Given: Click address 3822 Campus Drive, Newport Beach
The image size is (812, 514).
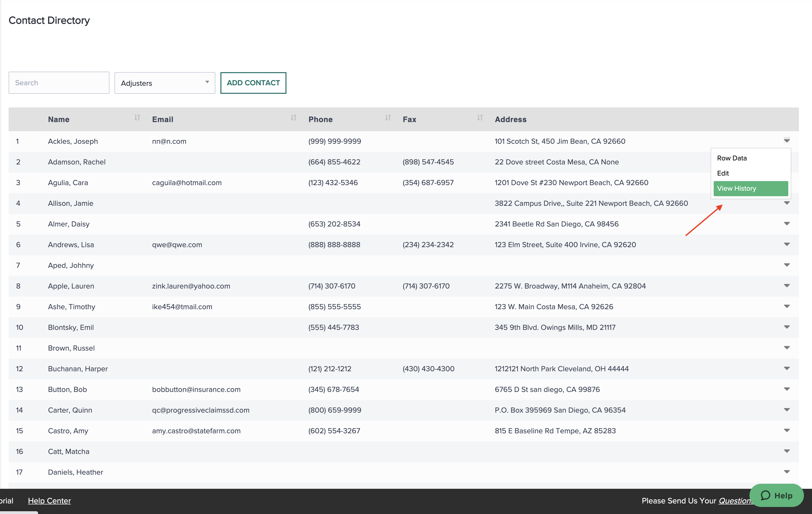Looking at the screenshot, I should (591, 203).
